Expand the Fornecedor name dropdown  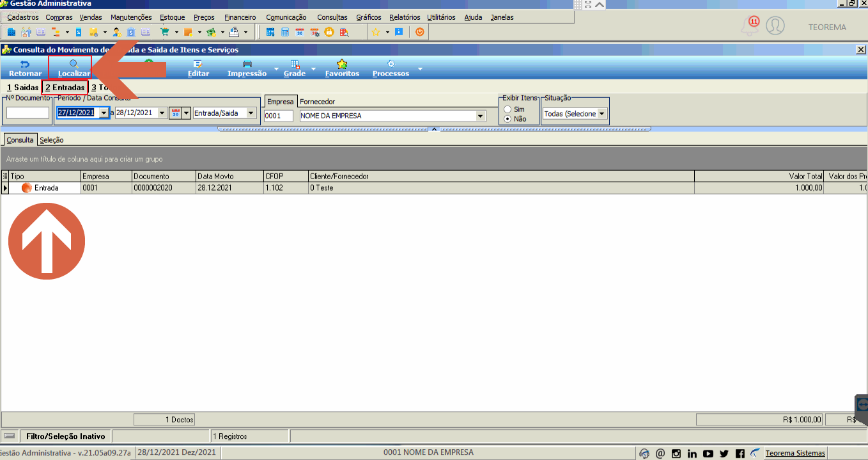click(x=481, y=116)
